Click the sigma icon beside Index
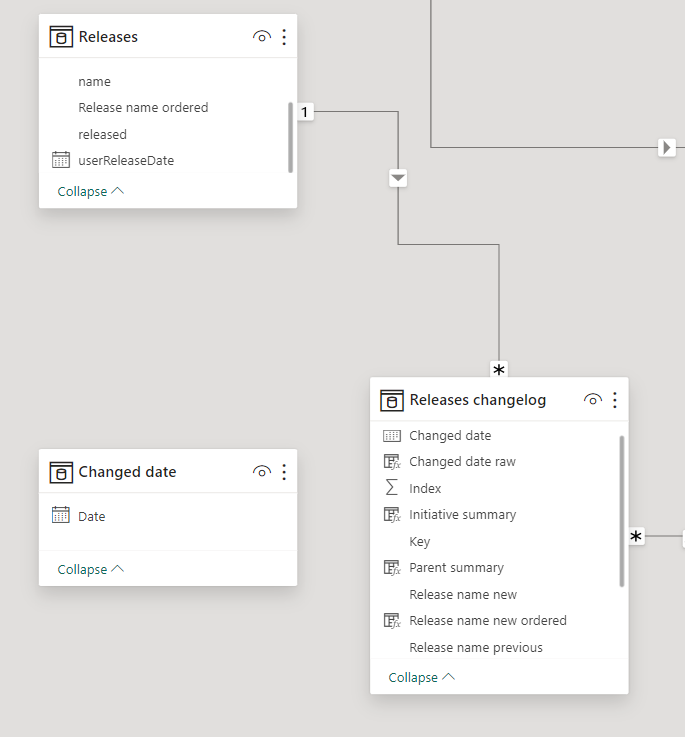 [391, 487]
